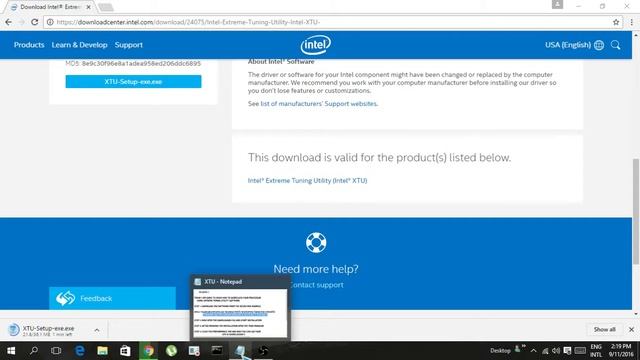
Task: Close the downloads bar
Action: [x=631, y=329]
